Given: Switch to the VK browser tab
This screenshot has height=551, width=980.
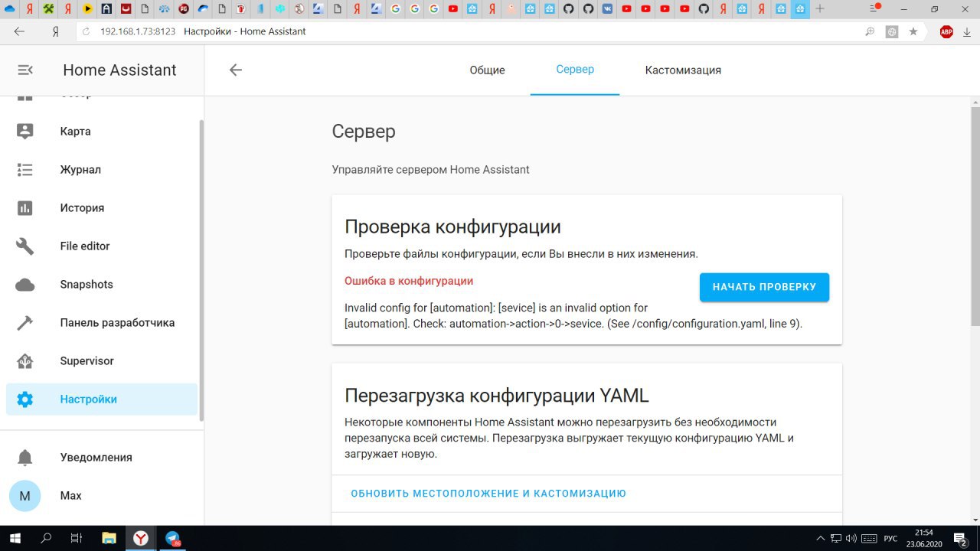Looking at the screenshot, I should pyautogui.click(x=607, y=9).
